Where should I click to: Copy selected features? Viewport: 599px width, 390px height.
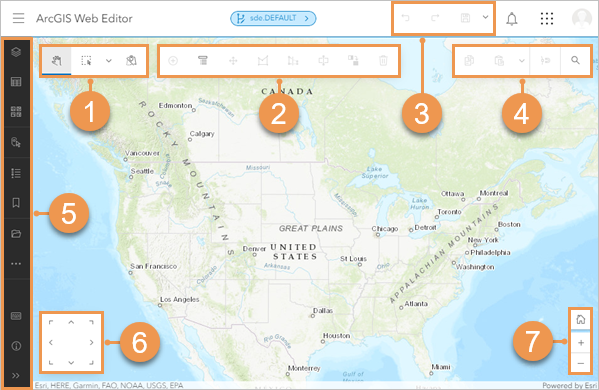pos(469,61)
